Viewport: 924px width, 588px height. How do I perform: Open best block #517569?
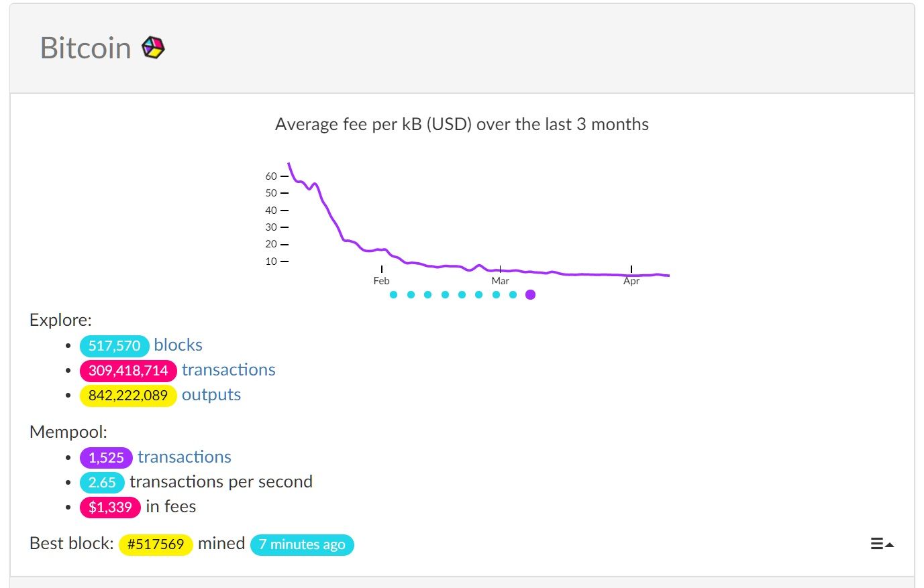tap(156, 544)
